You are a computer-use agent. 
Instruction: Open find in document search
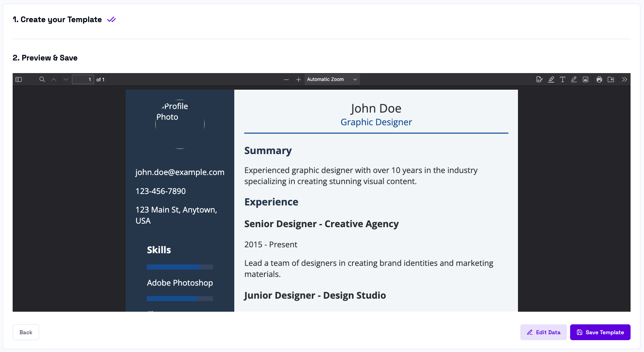pos(42,79)
